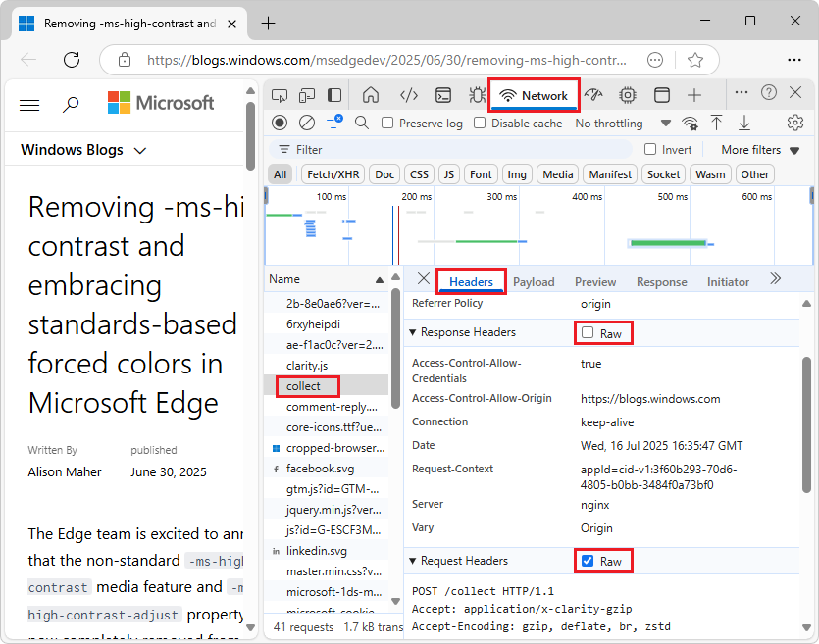Viewport: 819px width, 644px height.
Task: Open the Issues panel bug icon
Action: (x=479, y=95)
